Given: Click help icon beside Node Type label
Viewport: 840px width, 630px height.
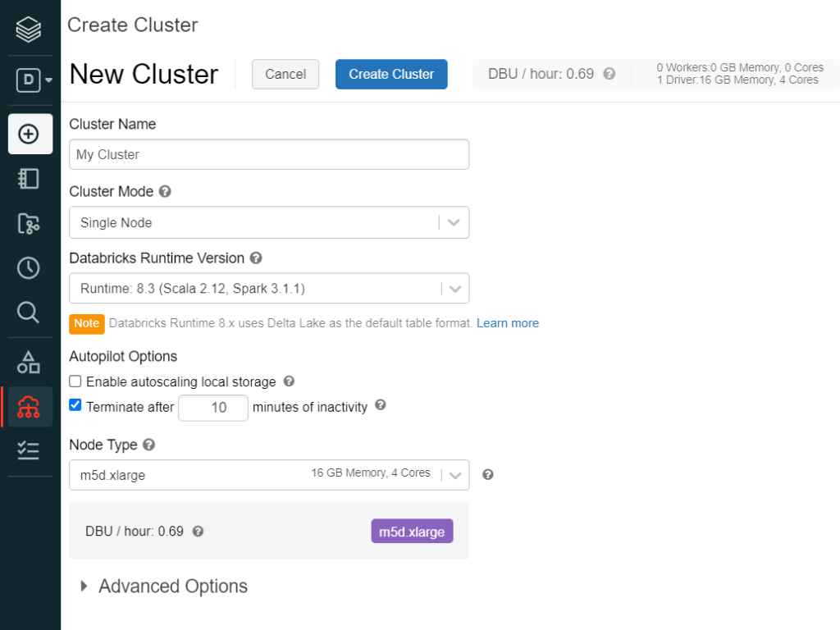Looking at the screenshot, I should tap(149, 445).
